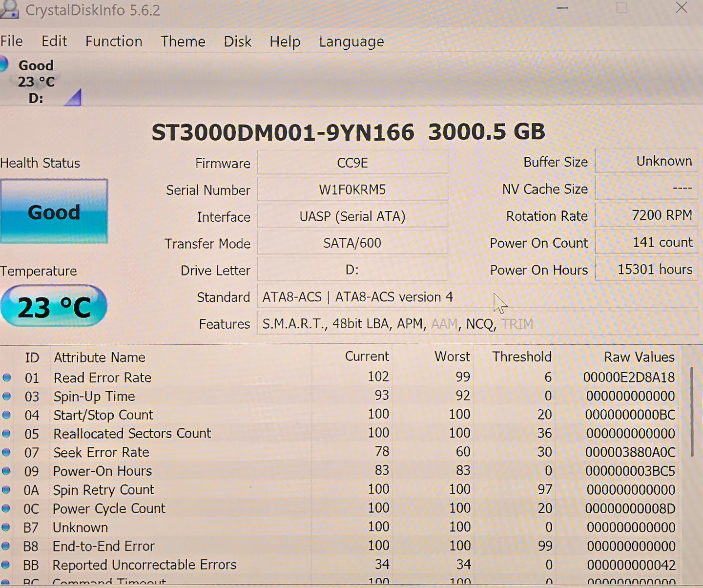Open the File menu

[12, 42]
